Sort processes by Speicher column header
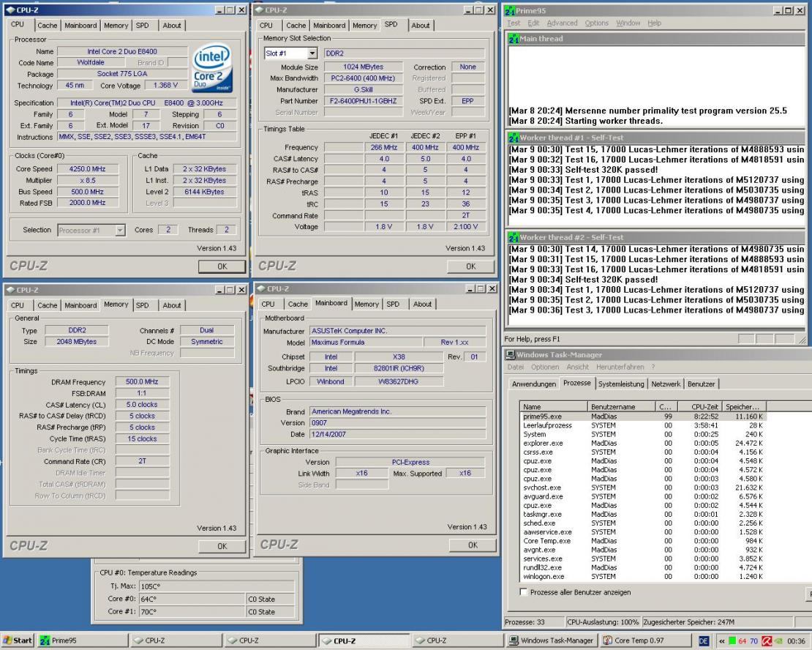812x650 pixels. pyautogui.click(x=744, y=407)
